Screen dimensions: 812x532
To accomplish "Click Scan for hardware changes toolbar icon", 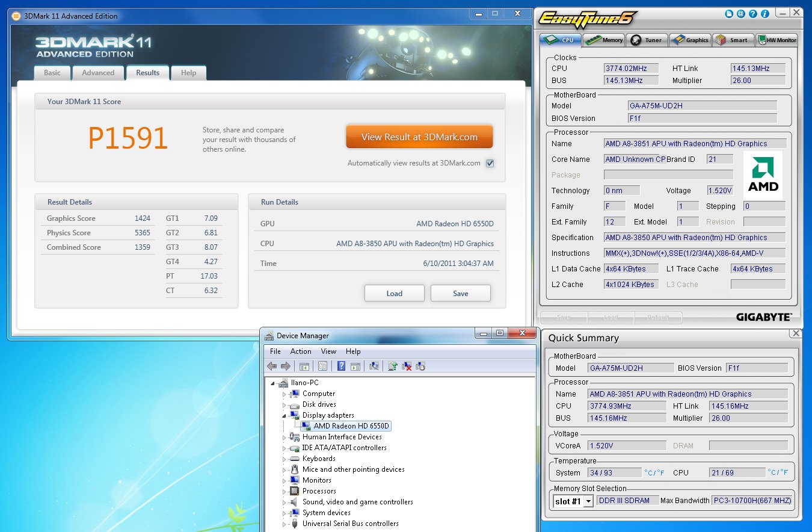I will 374,366.
